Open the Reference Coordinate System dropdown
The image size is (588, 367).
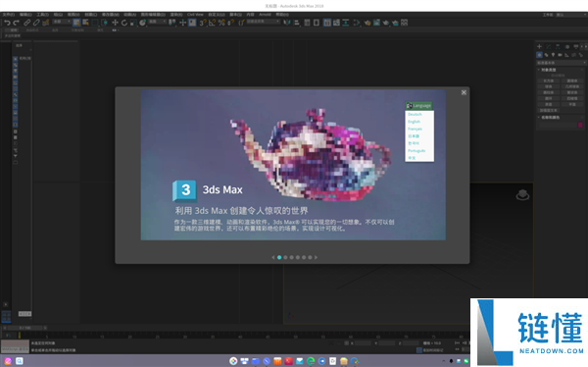(x=158, y=22)
